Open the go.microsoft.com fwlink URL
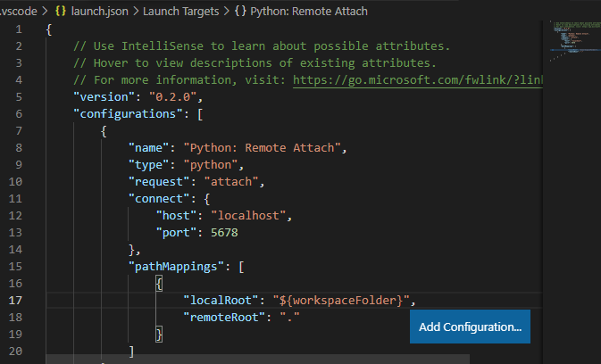Viewport: 601px width, 364px height. pos(418,79)
